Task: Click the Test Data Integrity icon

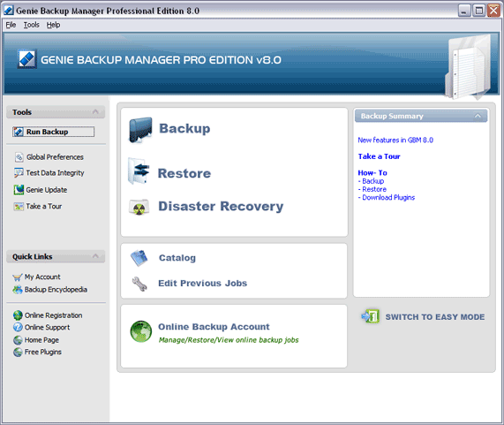Action: tap(19, 173)
